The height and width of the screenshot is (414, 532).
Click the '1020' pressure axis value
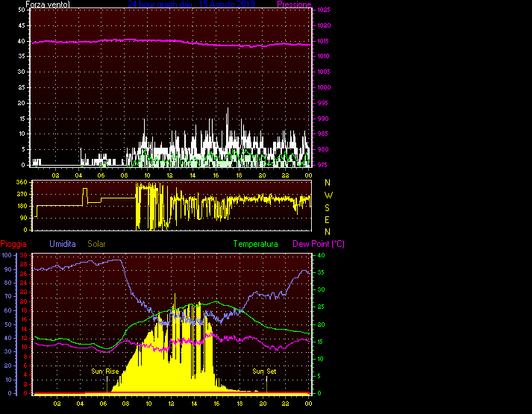click(324, 25)
